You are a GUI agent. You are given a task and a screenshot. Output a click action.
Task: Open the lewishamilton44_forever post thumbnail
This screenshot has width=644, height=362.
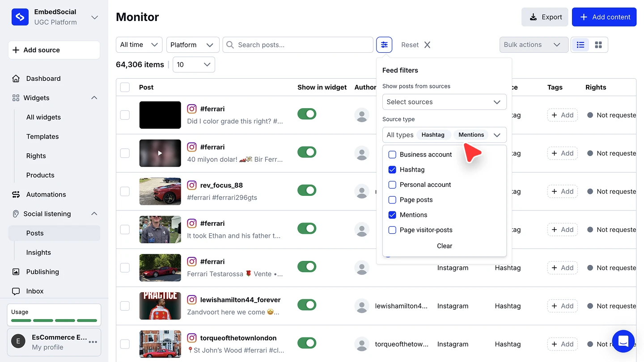tap(160, 306)
